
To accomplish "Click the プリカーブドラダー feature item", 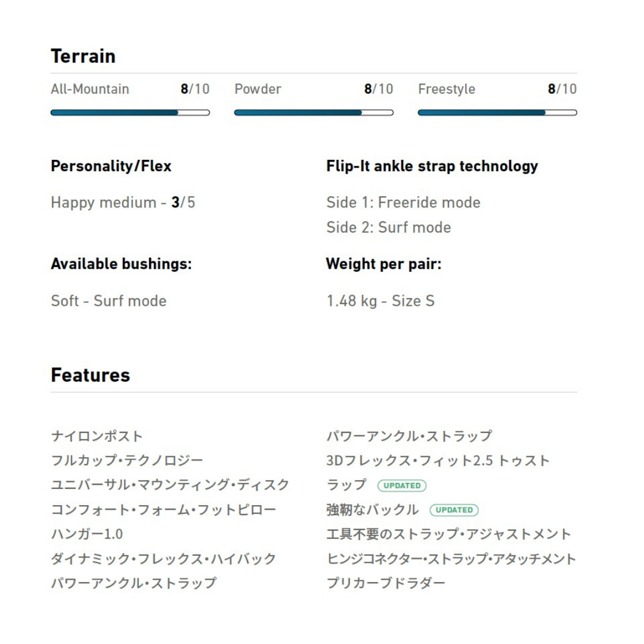I will click(x=385, y=583).
